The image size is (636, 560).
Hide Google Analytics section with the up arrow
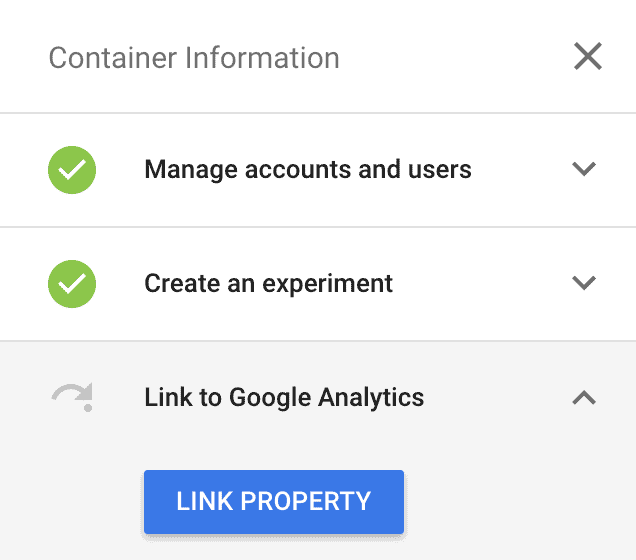pyautogui.click(x=584, y=397)
